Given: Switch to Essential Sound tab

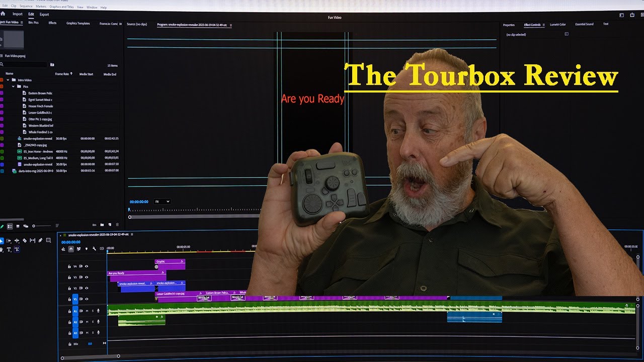Looking at the screenshot, I should point(584,24).
